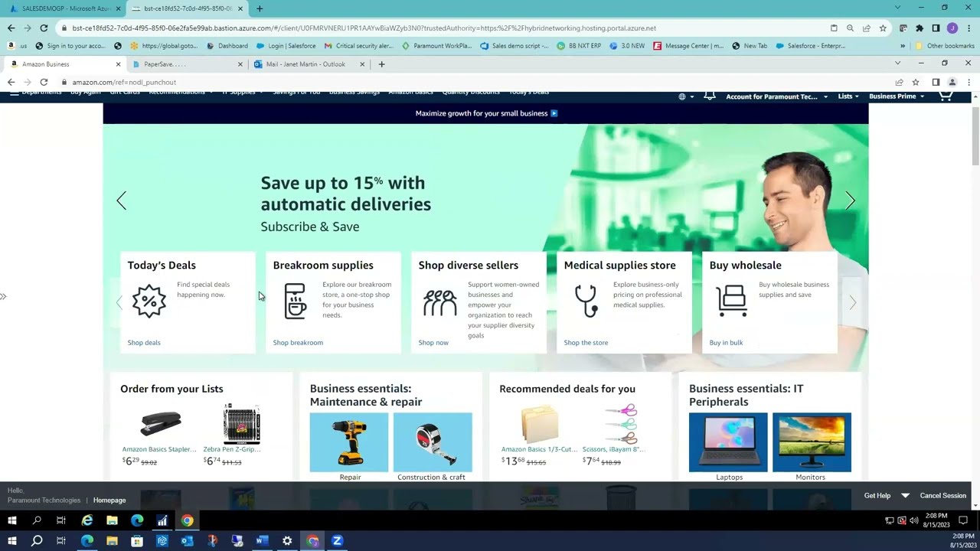Expand the language globe dropdown in Amazon header
980x551 pixels.
[x=686, y=96]
